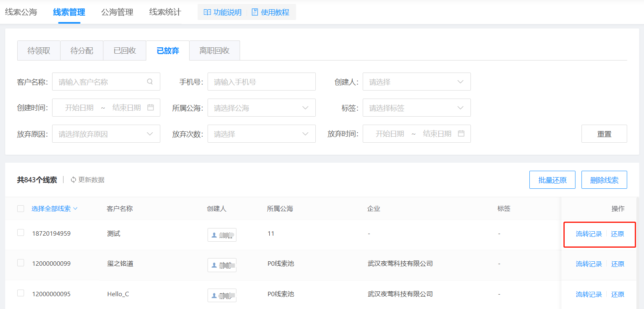Click 还原 for Hello_C row
Image resolution: width=644 pixels, height=309 pixels.
pos(618,295)
